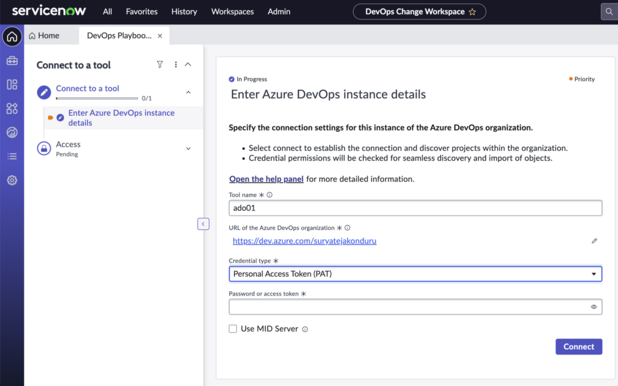
Task: Open the list icon in left sidebar
Action: coord(12,157)
